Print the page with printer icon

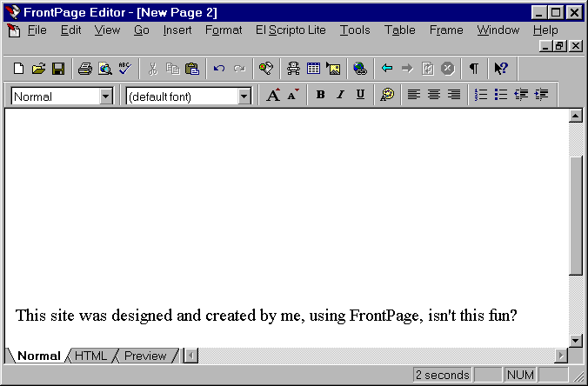tap(85, 69)
